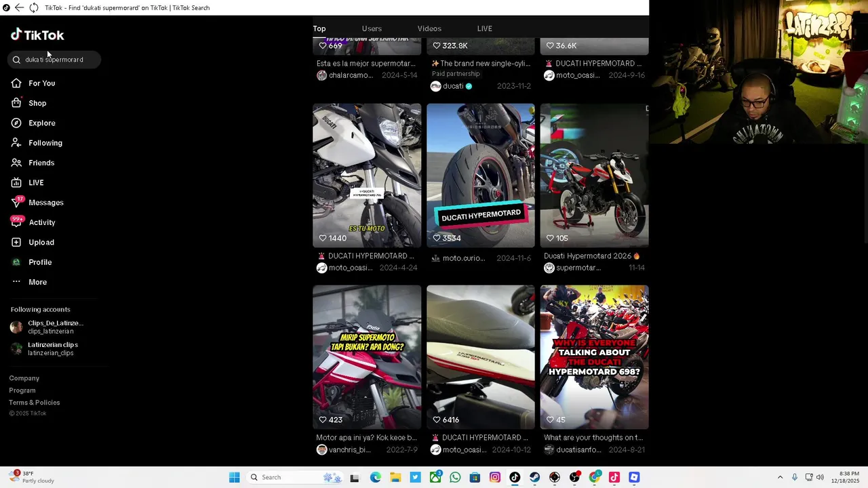Image resolution: width=868 pixels, height=488 pixels.
Task: Open the Company footer link
Action: coord(24,378)
